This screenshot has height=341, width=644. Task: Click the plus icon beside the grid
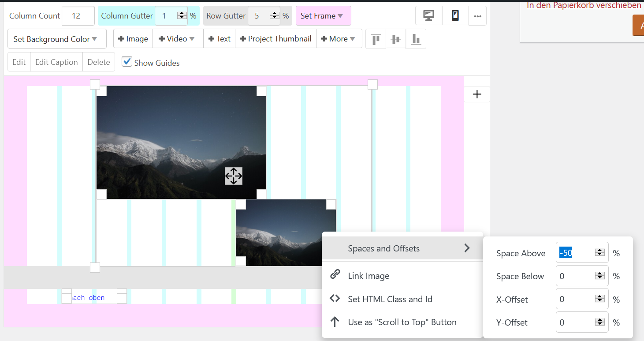click(477, 94)
